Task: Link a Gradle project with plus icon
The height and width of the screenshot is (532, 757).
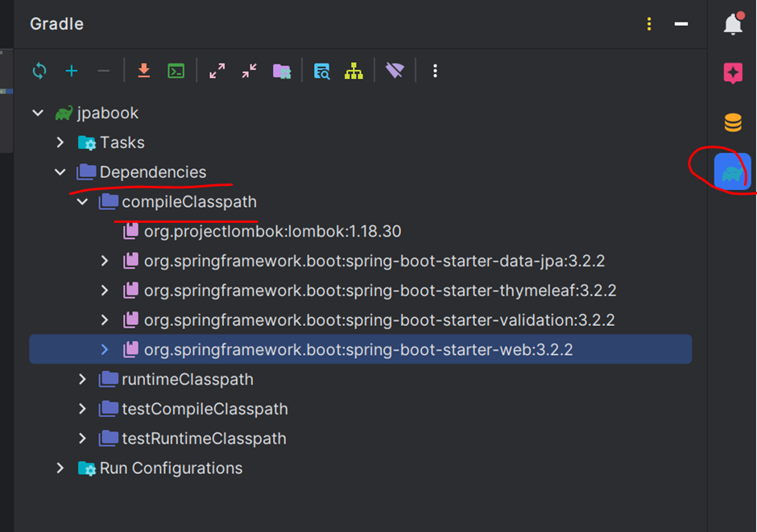Action: [x=72, y=71]
